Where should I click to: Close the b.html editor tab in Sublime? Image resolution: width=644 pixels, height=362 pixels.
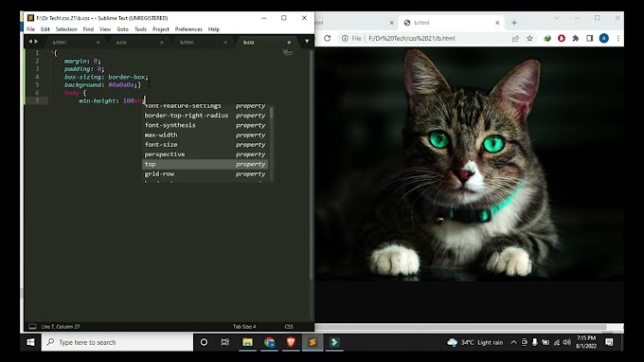(x=225, y=42)
